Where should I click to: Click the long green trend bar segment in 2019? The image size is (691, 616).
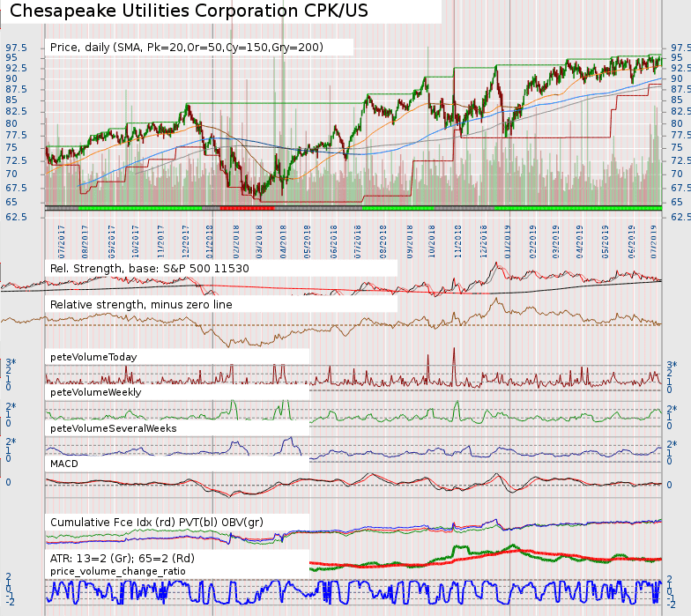pos(578,208)
